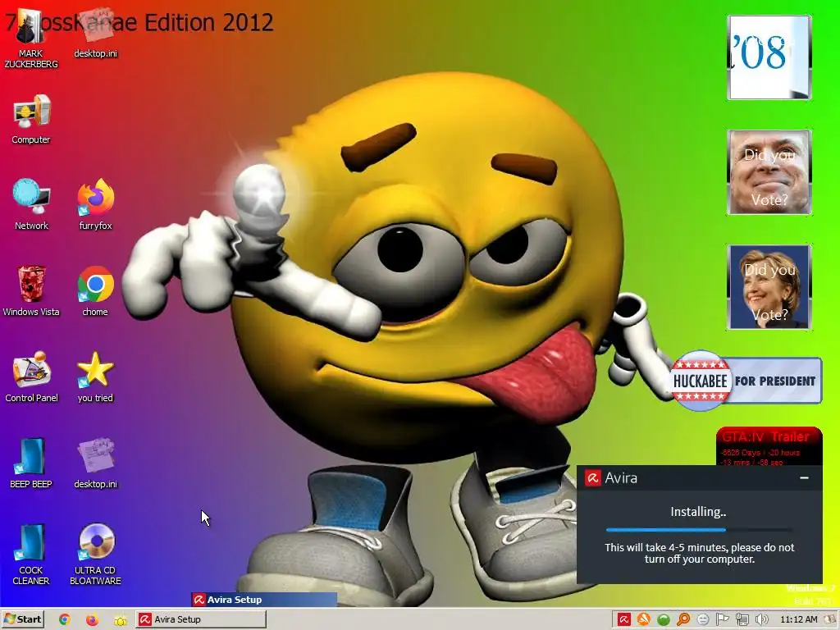Screen dimensions: 840x630
Task: Click the tray icon right of the clock
Action: [831, 620]
